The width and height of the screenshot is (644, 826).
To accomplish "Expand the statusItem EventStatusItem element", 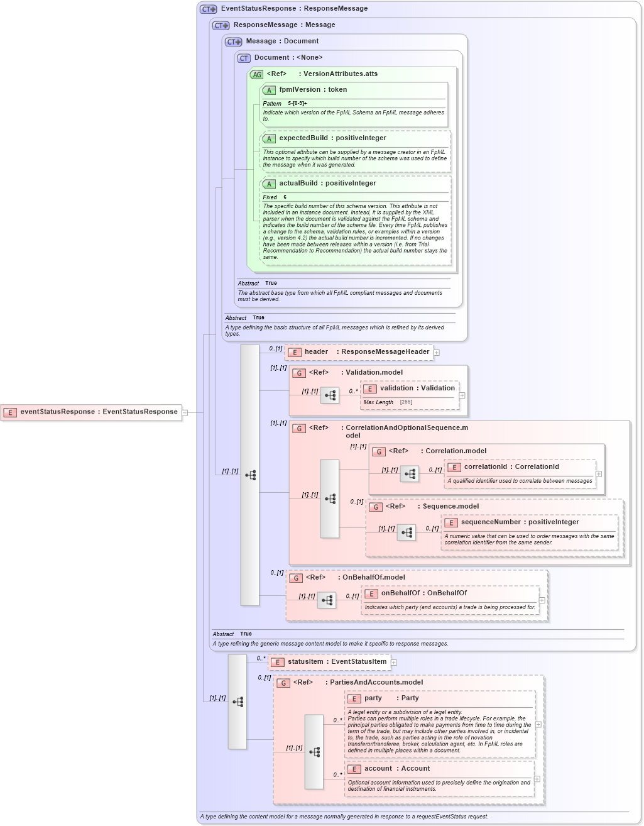I will [x=394, y=663].
